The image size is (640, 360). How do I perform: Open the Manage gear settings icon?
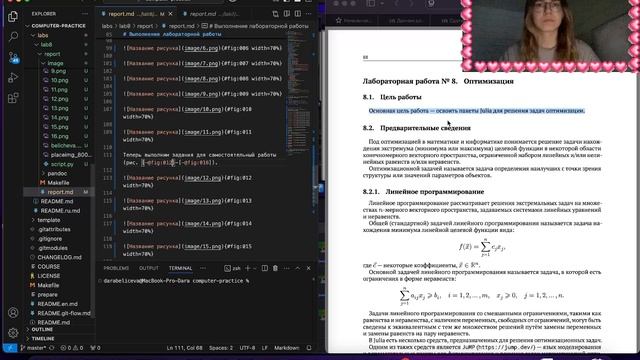(13, 333)
